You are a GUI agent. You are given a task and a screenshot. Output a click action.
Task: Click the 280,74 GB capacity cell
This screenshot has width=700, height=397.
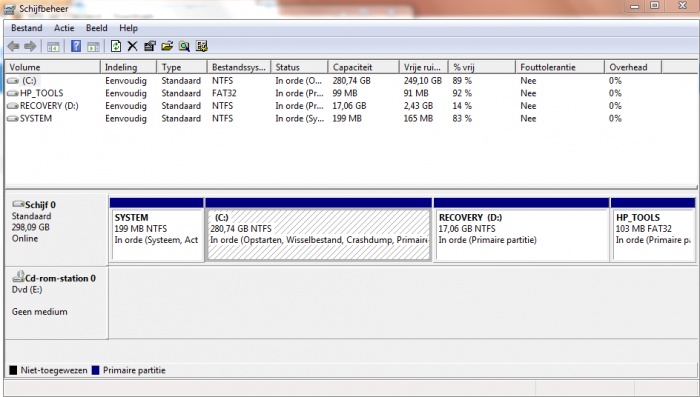click(351, 81)
